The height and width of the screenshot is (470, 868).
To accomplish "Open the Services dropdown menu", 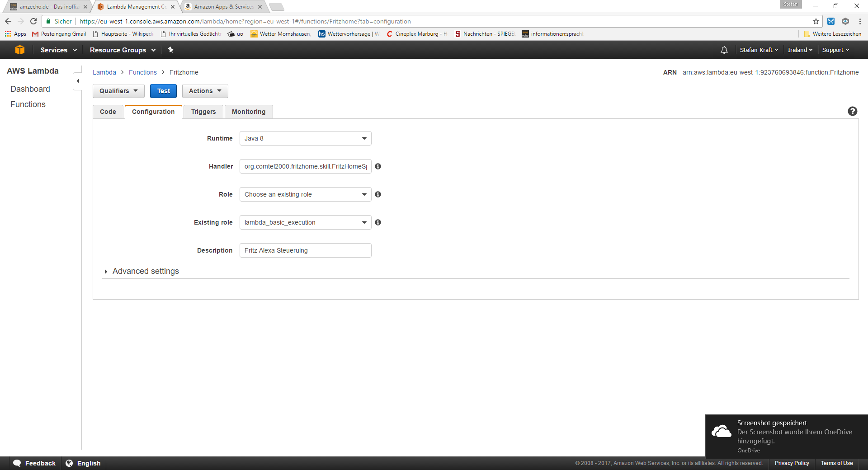I will [x=58, y=50].
